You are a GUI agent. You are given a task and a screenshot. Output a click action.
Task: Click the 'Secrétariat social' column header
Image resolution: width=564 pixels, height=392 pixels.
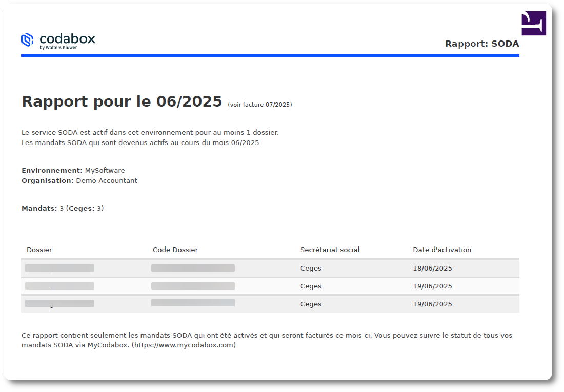coord(330,250)
